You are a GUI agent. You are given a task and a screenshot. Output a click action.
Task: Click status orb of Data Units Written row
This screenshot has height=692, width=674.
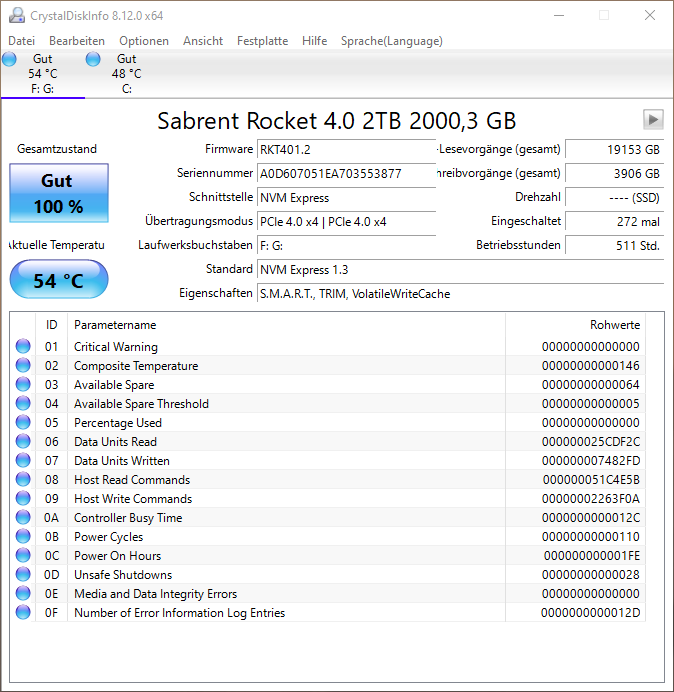coord(23,460)
